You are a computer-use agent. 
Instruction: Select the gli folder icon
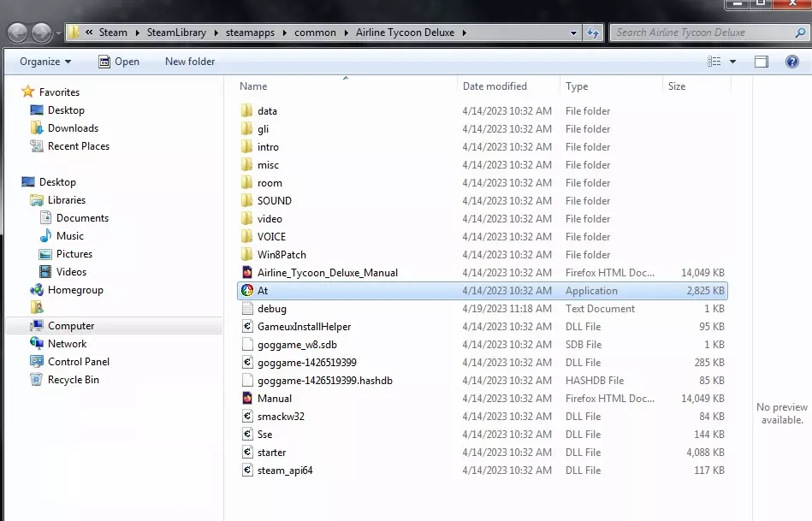coord(247,129)
